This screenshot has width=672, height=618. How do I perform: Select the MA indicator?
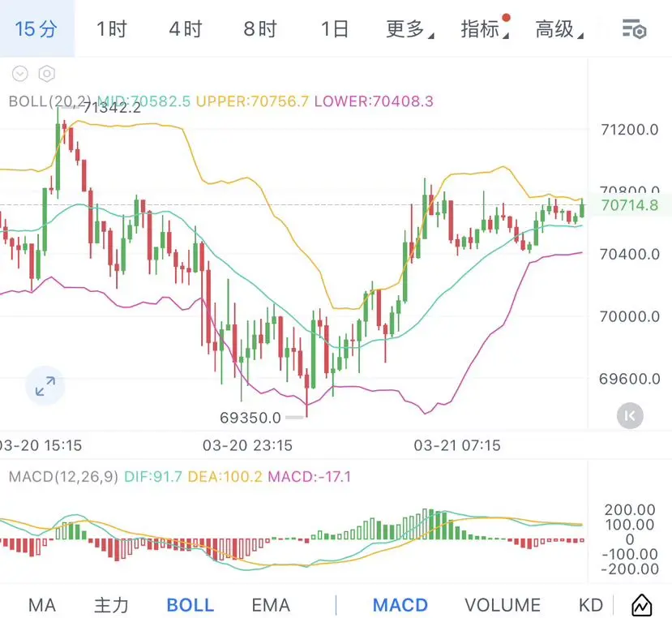pos(42,605)
